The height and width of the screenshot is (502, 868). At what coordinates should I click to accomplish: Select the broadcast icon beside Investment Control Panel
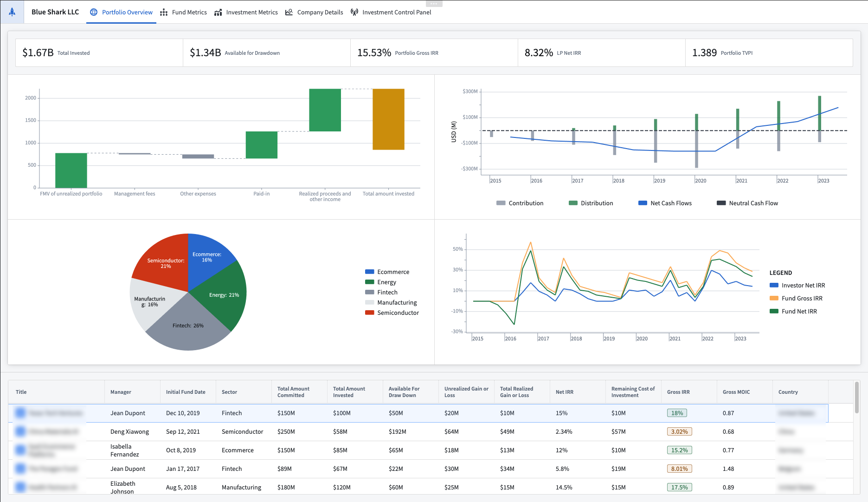click(354, 12)
